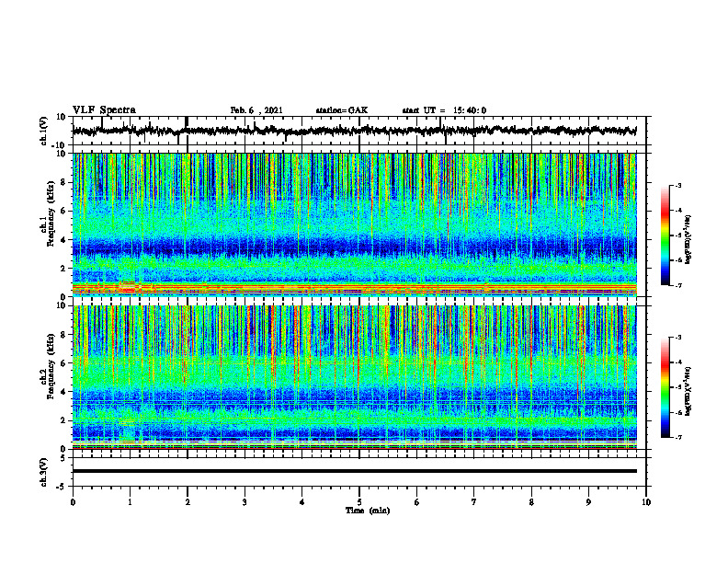The image size is (728, 563).
Task: Click the ch.1 spectrogram color bar
Action: (x=665, y=236)
